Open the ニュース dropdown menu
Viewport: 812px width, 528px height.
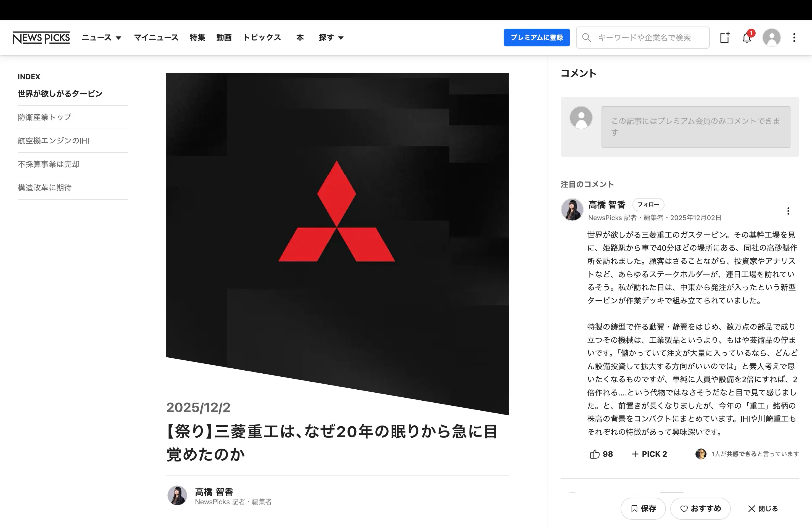(101, 38)
